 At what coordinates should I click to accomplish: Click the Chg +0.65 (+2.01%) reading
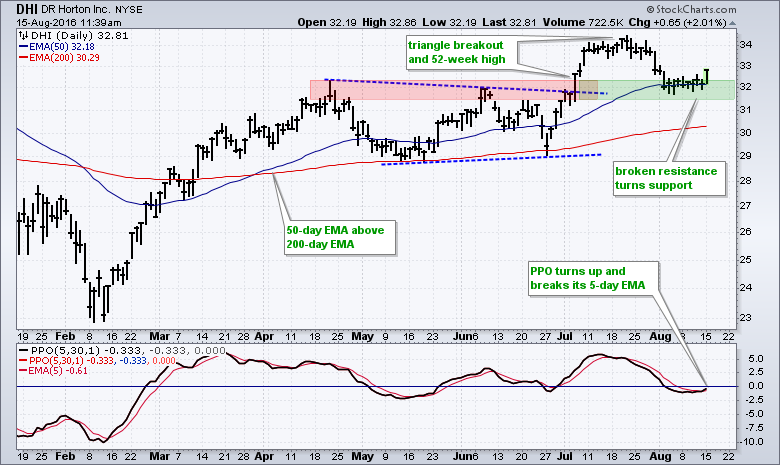pos(677,22)
